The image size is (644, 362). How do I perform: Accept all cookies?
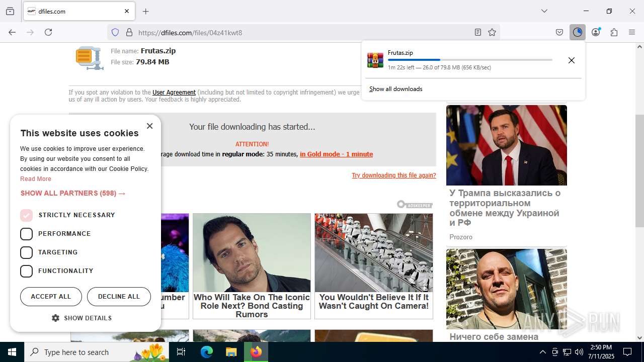[51, 297]
